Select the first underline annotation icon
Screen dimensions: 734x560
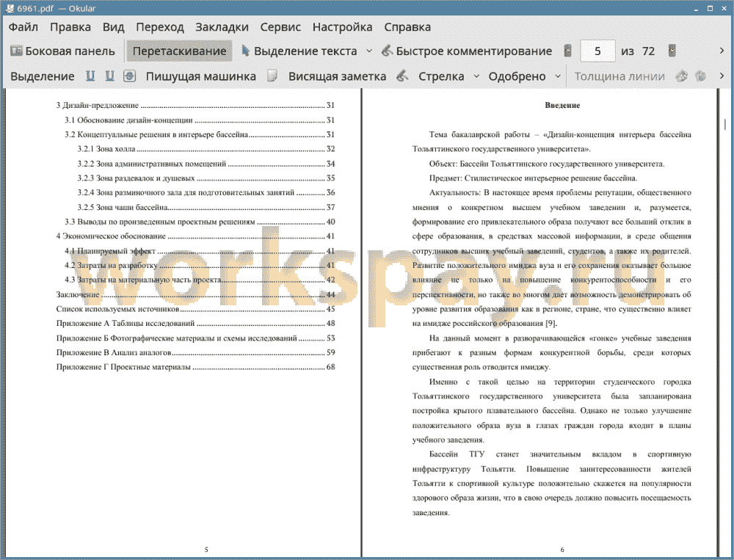(90, 76)
